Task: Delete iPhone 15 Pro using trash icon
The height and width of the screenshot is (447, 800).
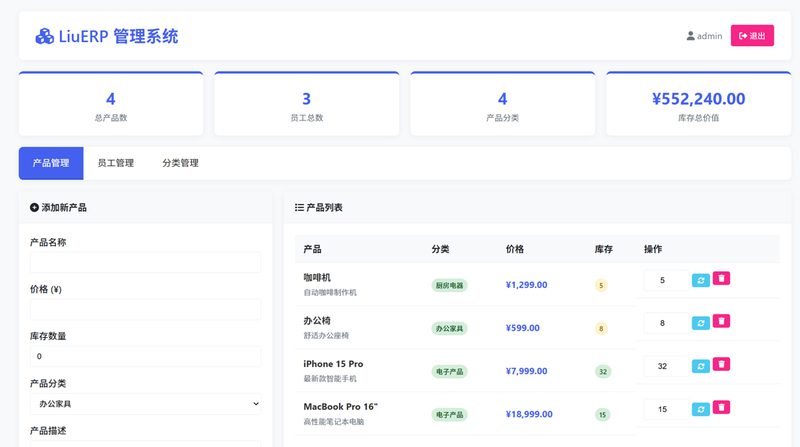Action: pyautogui.click(x=722, y=365)
